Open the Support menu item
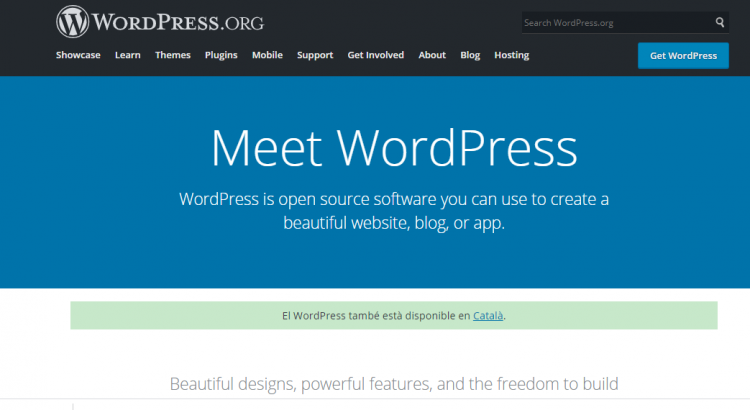Screen dimensions: 750x410 (315, 55)
